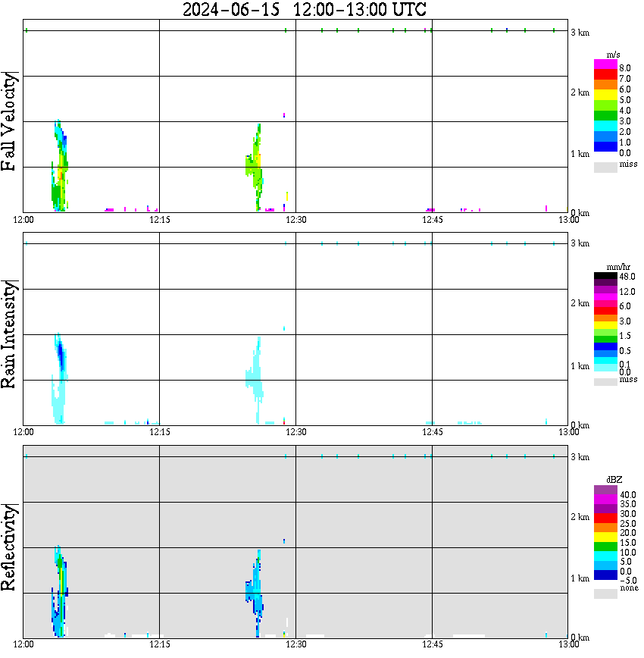Click the dark blue -5.0 swatch in the dBZ legend
Image resolution: width=644 pixels, height=658 pixels.
click(605, 575)
